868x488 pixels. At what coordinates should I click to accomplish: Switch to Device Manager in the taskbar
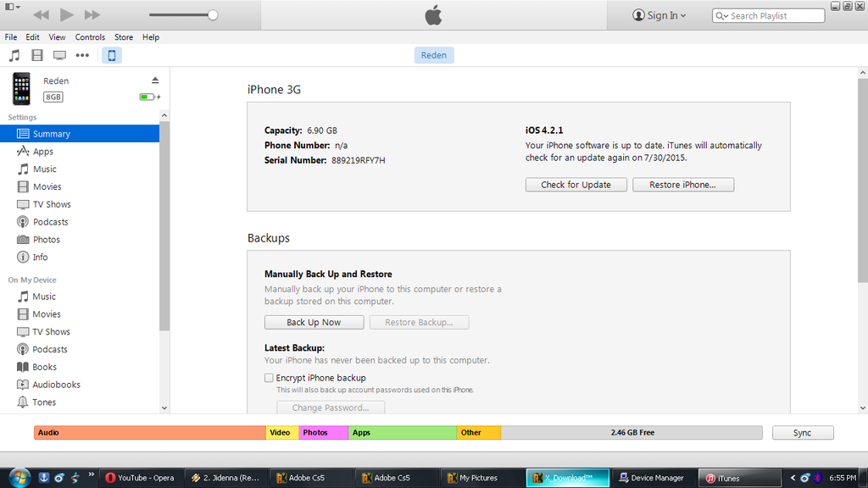click(x=651, y=478)
